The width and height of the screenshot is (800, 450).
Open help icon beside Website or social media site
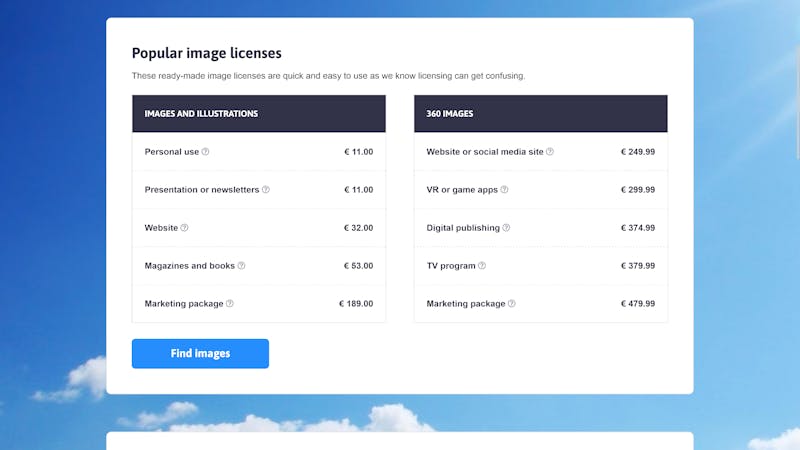click(x=550, y=152)
